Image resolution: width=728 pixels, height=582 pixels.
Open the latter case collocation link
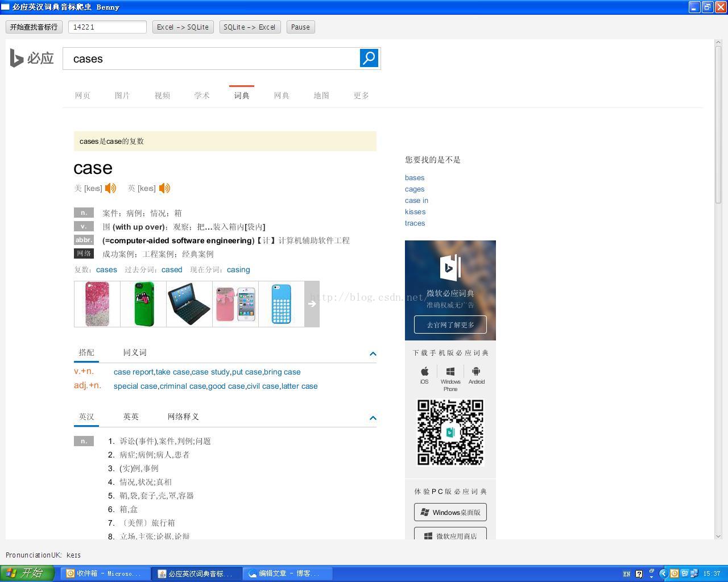pos(299,386)
